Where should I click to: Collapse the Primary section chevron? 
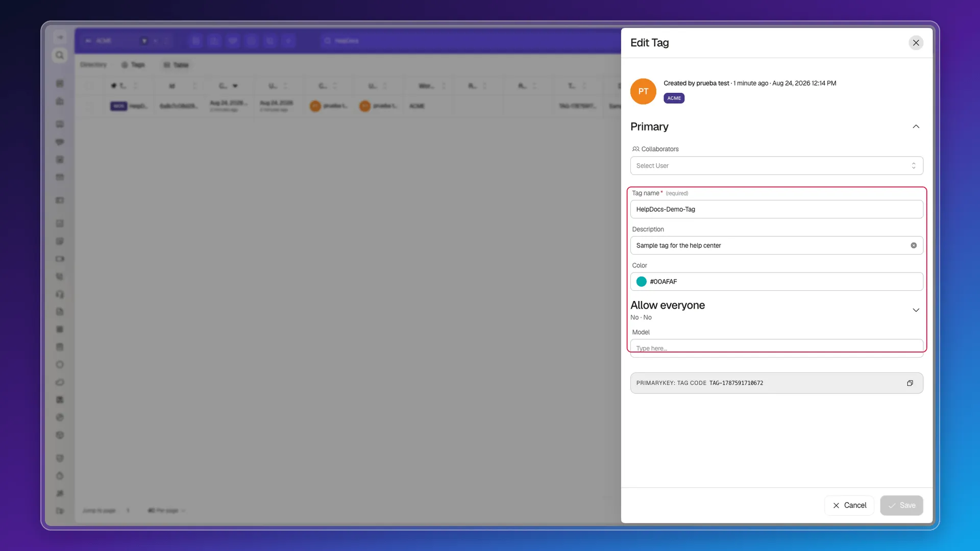(916, 127)
